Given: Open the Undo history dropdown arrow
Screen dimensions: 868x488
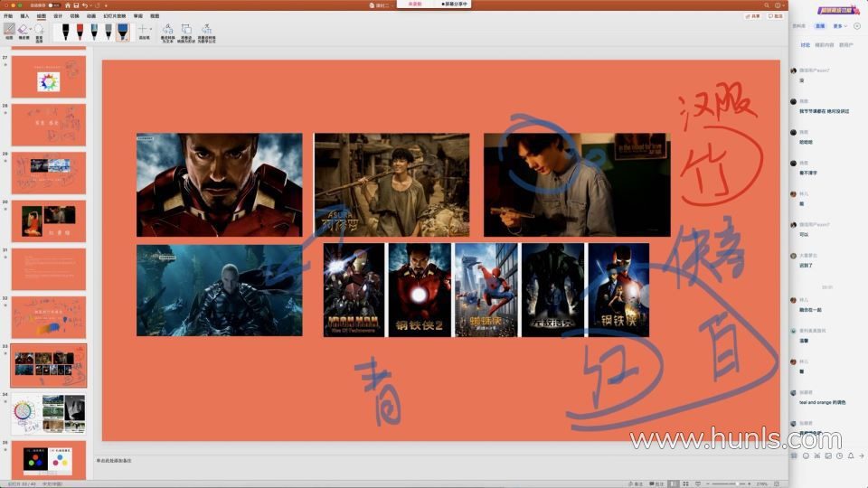Looking at the screenshot, I should click(x=90, y=5).
